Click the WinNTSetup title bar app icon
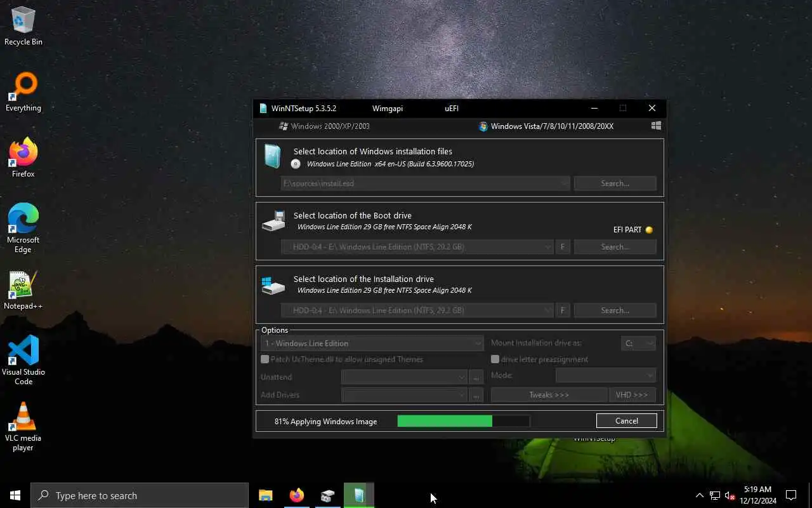Image resolution: width=812 pixels, height=508 pixels. pyautogui.click(x=263, y=109)
